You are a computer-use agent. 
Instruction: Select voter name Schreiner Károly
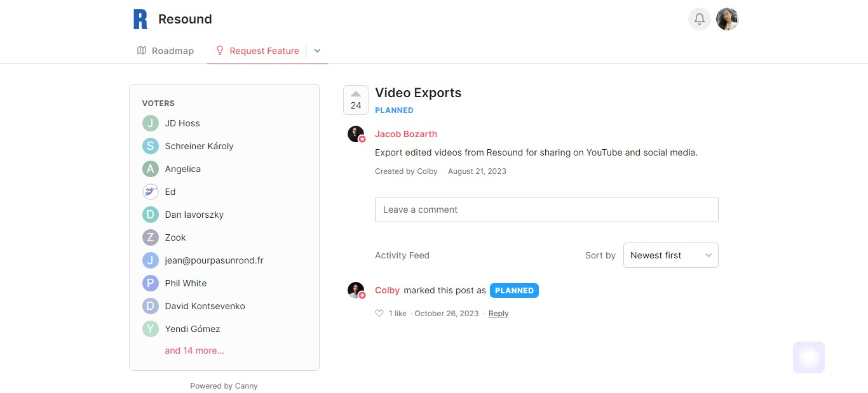tap(200, 146)
